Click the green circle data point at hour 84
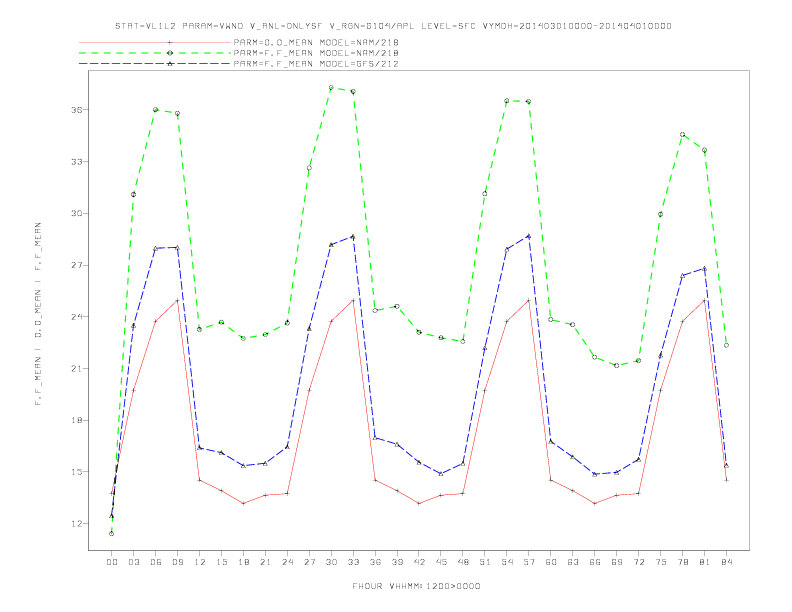This screenshot has height=612, width=792. pyautogui.click(x=726, y=345)
